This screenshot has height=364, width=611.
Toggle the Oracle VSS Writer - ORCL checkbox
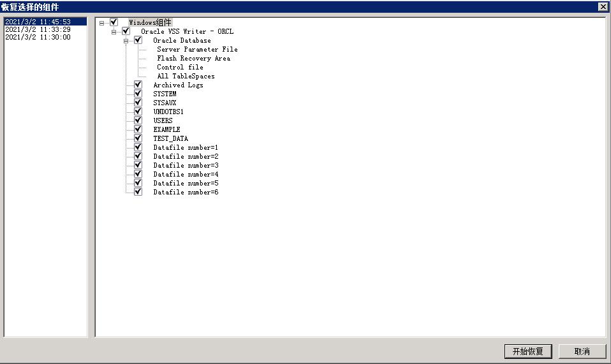coord(126,31)
